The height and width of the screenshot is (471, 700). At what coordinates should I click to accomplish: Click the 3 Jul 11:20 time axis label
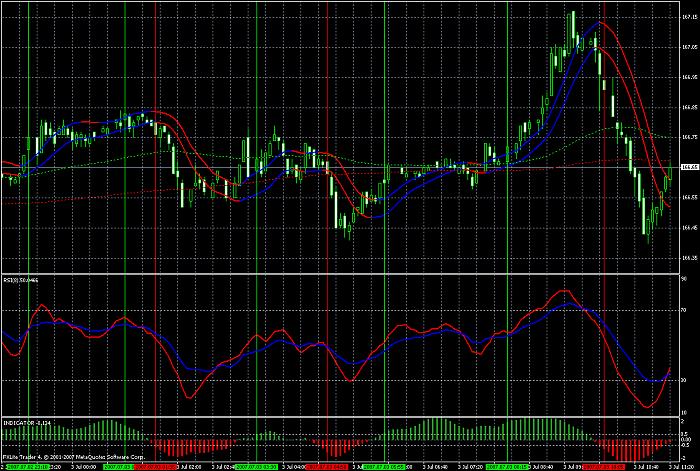tap(681, 467)
